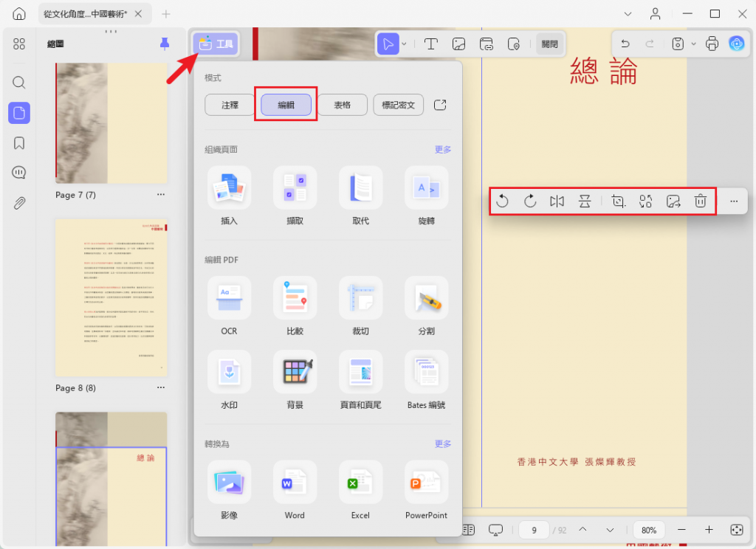Convert the PDF to PowerPoint
756x549 pixels.
point(426,482)
